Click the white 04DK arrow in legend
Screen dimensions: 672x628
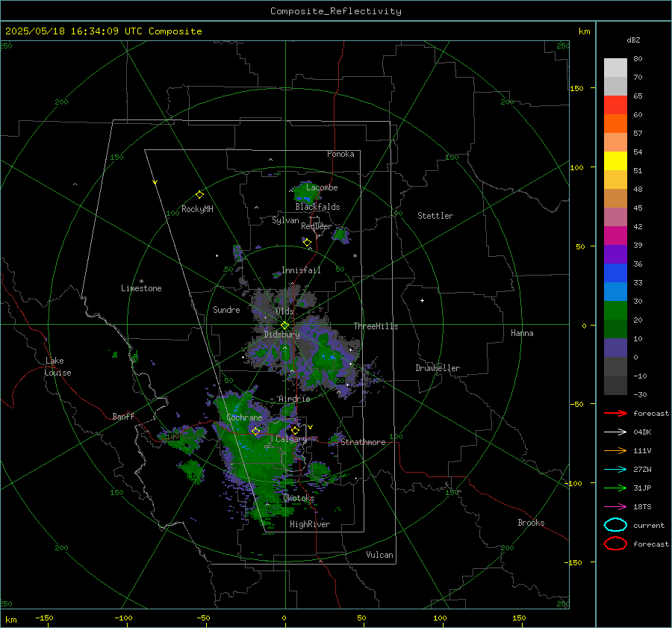coord(615,432)
